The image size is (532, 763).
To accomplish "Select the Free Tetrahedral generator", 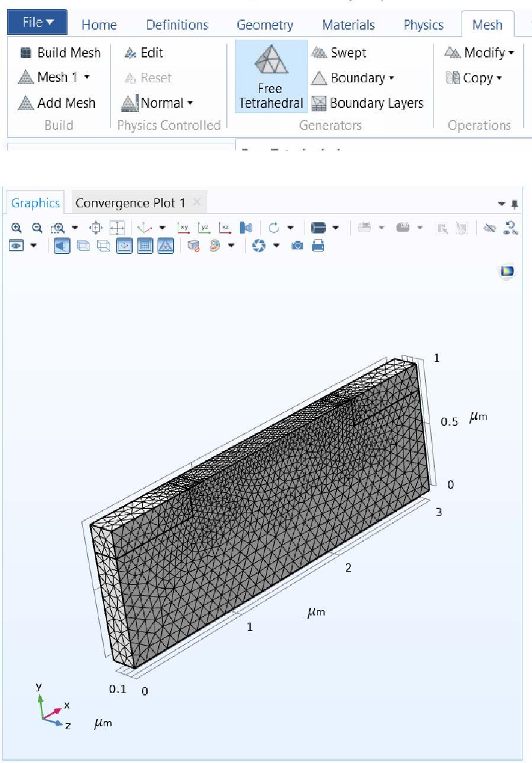I will (271, 76).
